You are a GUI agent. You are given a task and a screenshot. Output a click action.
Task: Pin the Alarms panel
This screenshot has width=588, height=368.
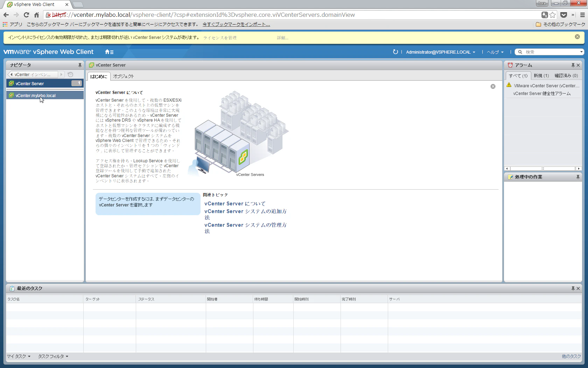(x=573, y=65)
